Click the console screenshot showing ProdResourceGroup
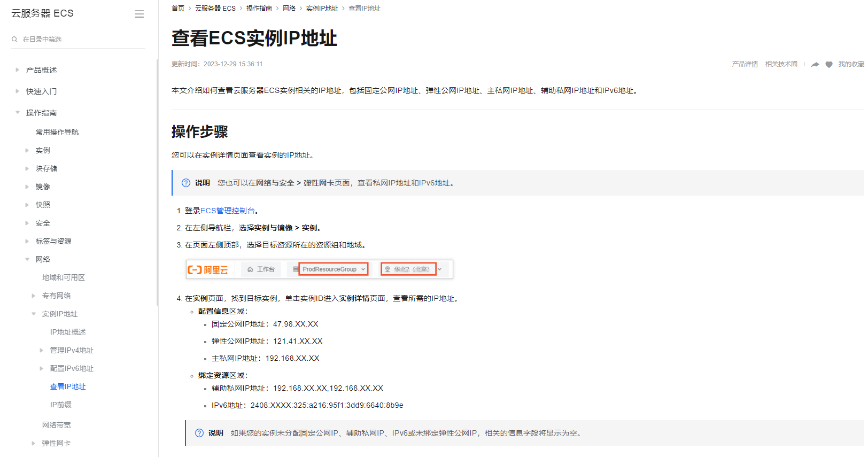The width and height of the screenshot is (868, 457). click(320, 269)
